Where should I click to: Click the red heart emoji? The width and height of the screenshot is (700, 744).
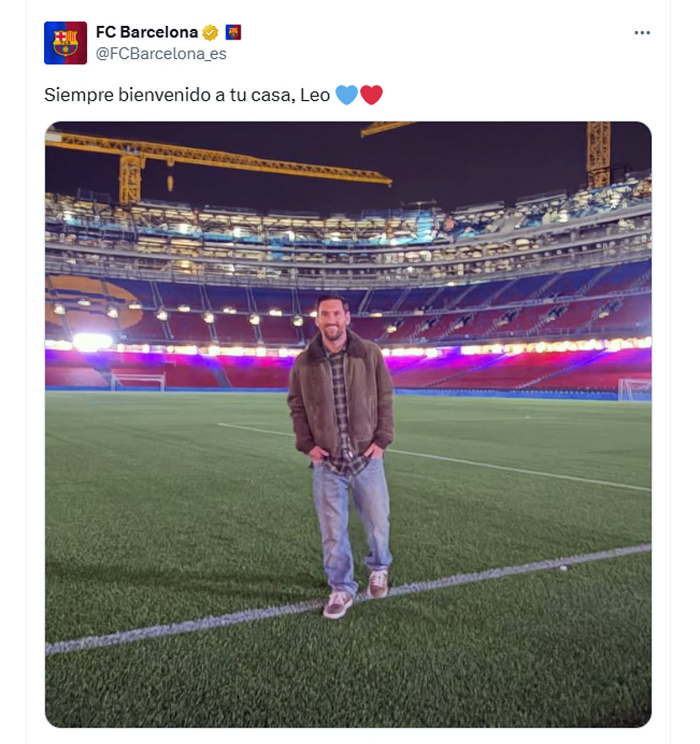tap(371, 95)
